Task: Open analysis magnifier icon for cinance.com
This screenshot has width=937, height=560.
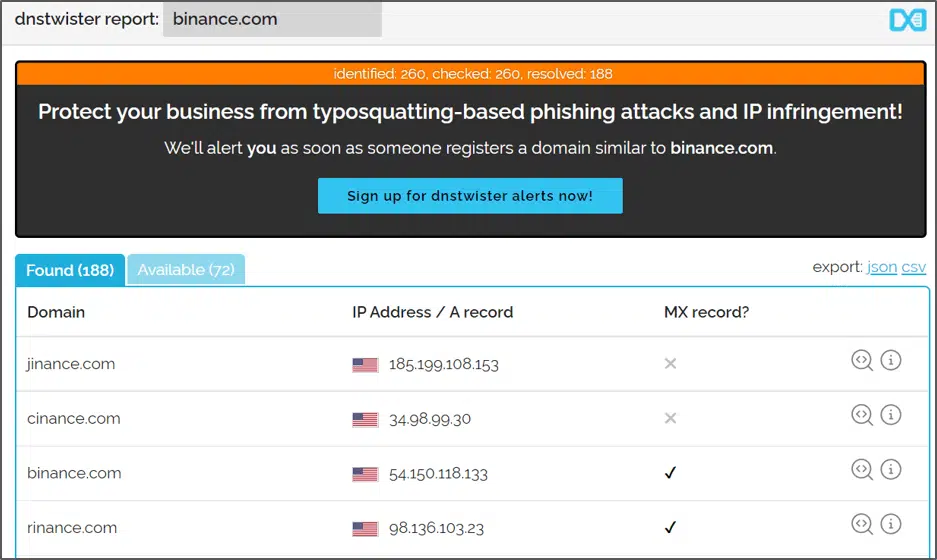Action: pyautogui.click(x=862, y=415)
